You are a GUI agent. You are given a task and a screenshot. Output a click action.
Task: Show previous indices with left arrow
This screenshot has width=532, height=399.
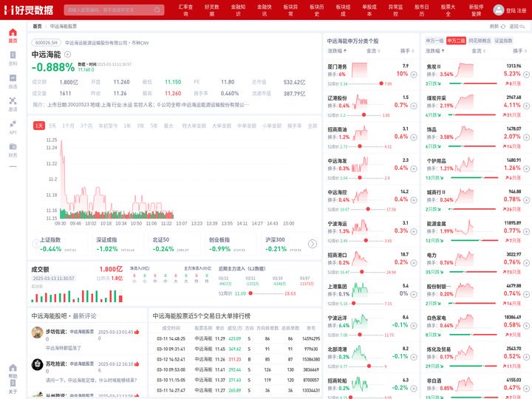coord(36,244)
